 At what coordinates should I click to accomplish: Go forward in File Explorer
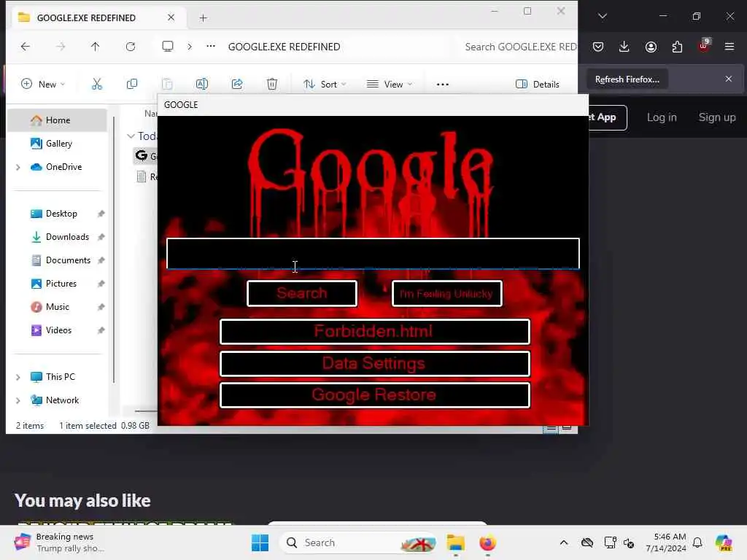click(x=61, y=46)
